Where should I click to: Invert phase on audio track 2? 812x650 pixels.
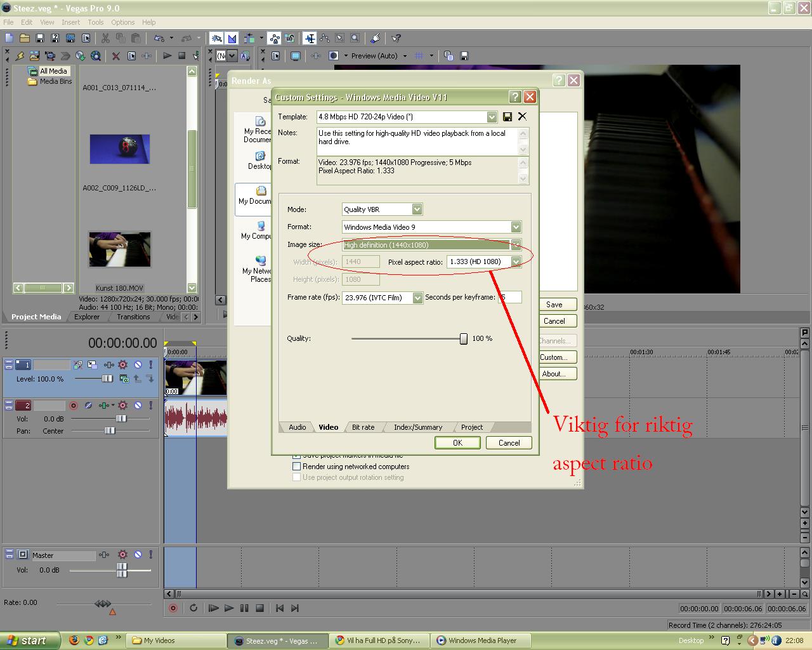tap(88, 406)
